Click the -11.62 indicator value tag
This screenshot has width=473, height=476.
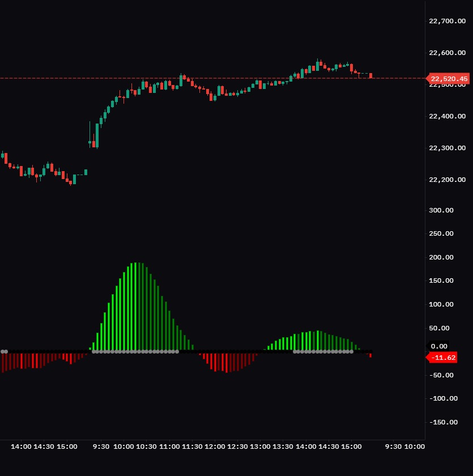tap(442, 358)
